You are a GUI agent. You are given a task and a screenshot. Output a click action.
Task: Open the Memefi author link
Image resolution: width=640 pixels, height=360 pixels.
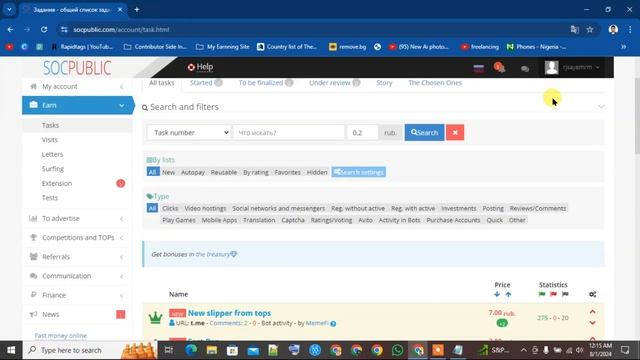(x=317, y=323)
